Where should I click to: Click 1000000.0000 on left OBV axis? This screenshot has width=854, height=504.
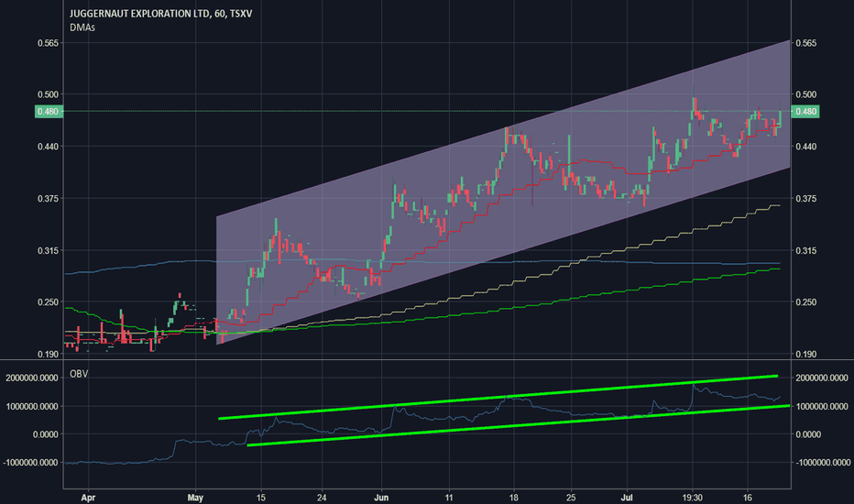[31, 407]
